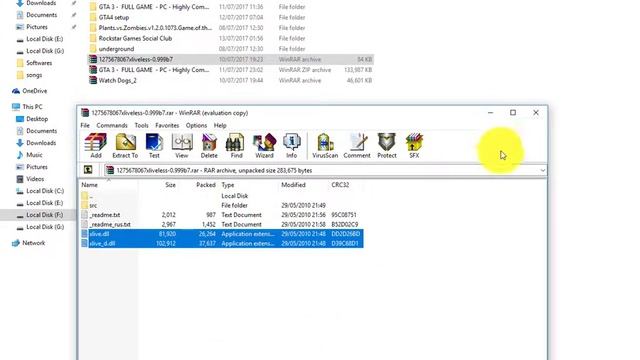Click the Add toolbar icon in WinRAR

click(x=96, y=146)
